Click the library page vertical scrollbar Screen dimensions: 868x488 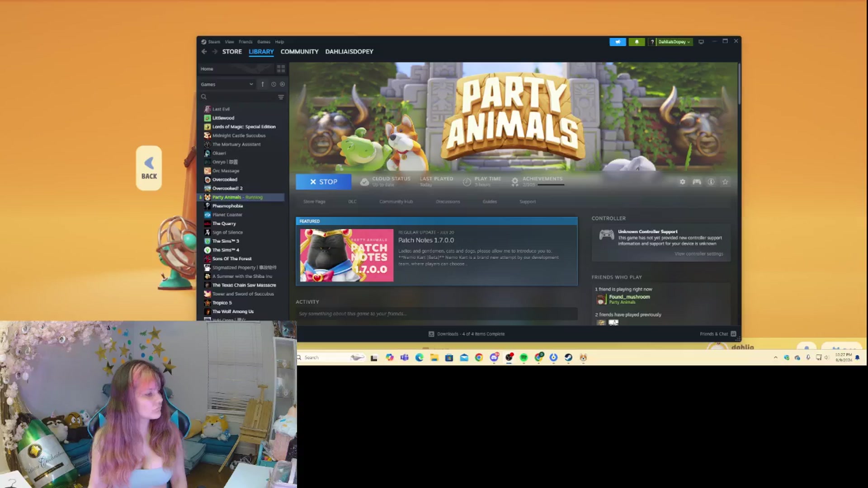(x=739, y=84)
